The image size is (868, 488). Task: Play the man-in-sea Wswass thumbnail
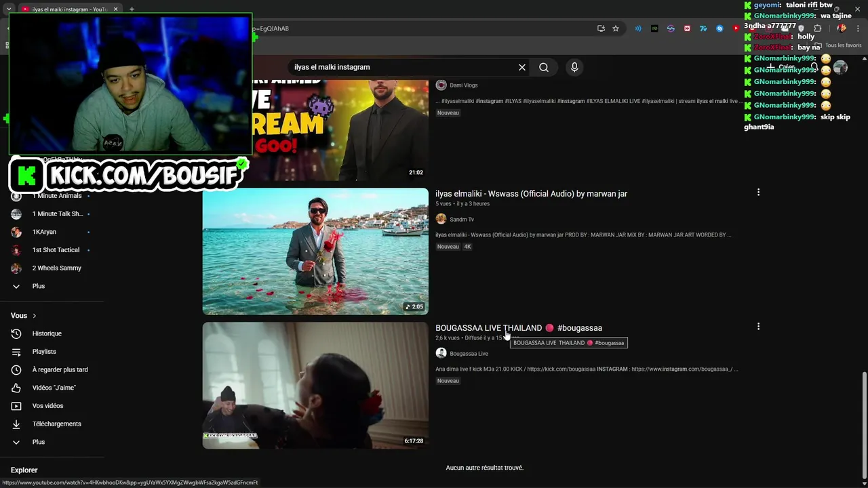pos(315,251)
